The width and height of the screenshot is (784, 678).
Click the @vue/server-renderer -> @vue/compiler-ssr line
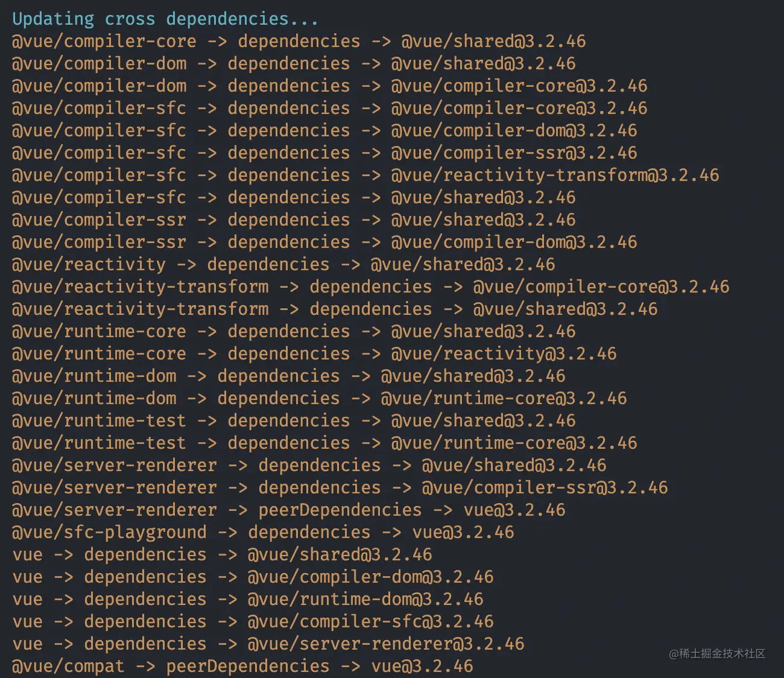click(340, 487)
